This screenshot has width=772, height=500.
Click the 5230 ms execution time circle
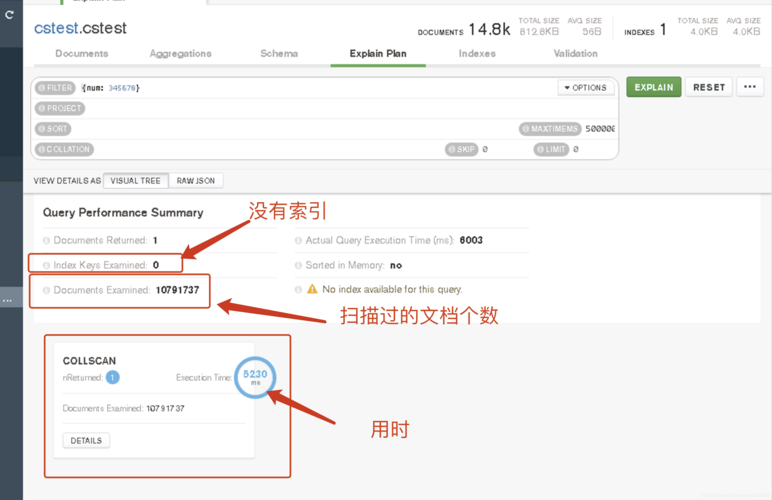coord(255,377)
